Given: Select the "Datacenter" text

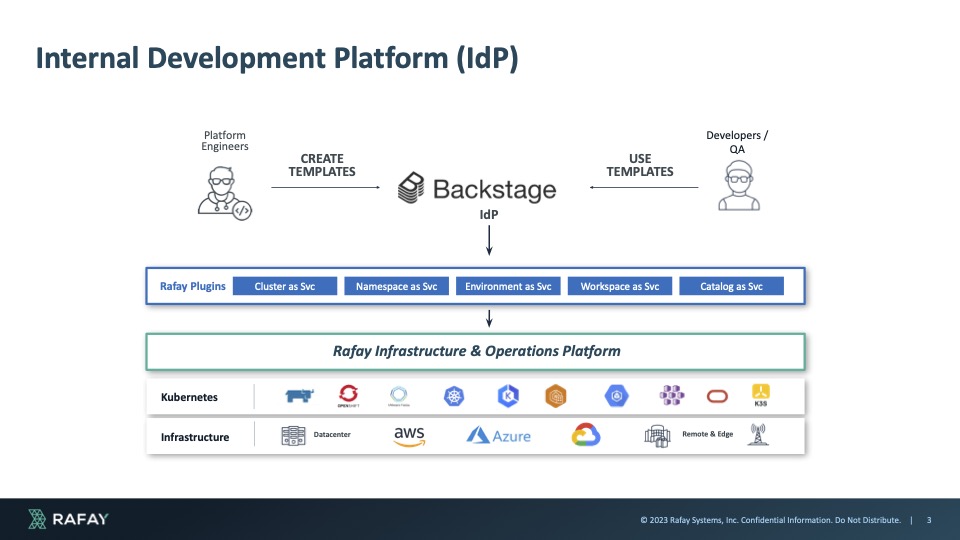Looking at the screenshot, I should 332,434.
